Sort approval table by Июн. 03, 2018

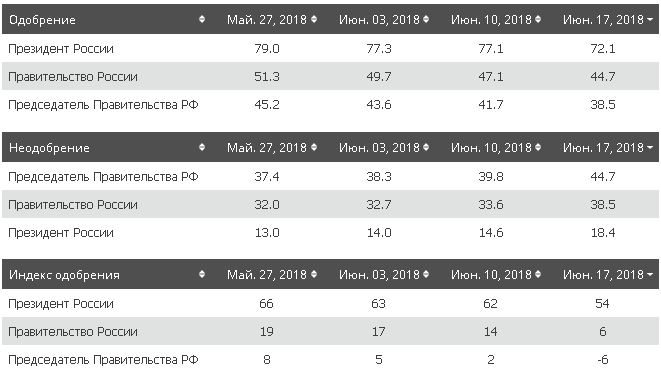(426, 19)
